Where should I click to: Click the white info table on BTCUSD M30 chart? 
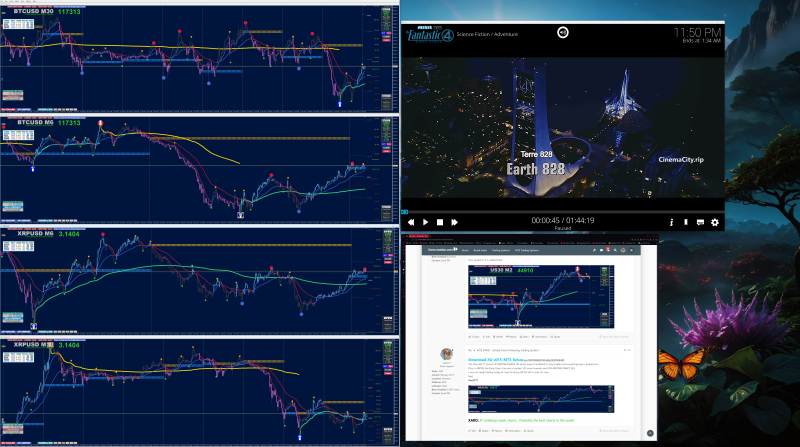click(x=18, y=23)
